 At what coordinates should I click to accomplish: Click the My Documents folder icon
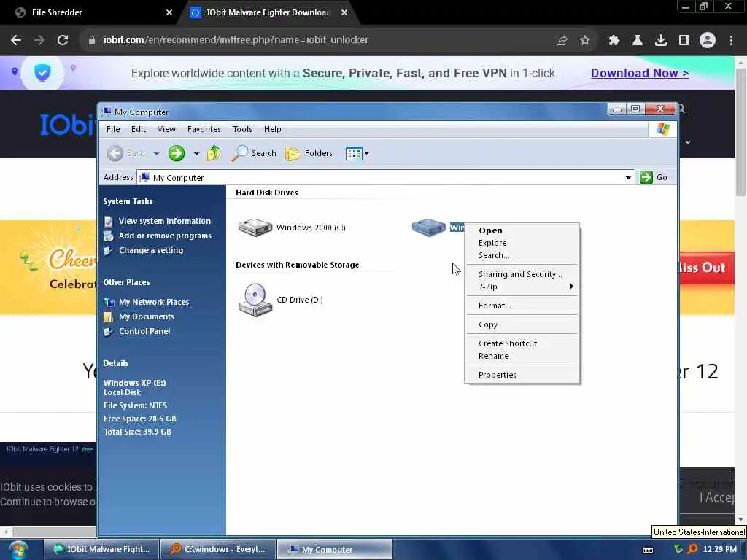click(109, 317)
